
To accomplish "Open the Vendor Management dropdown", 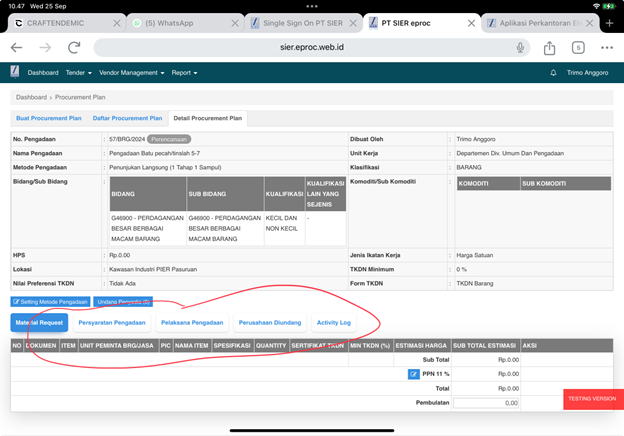I will coord(132,73).
